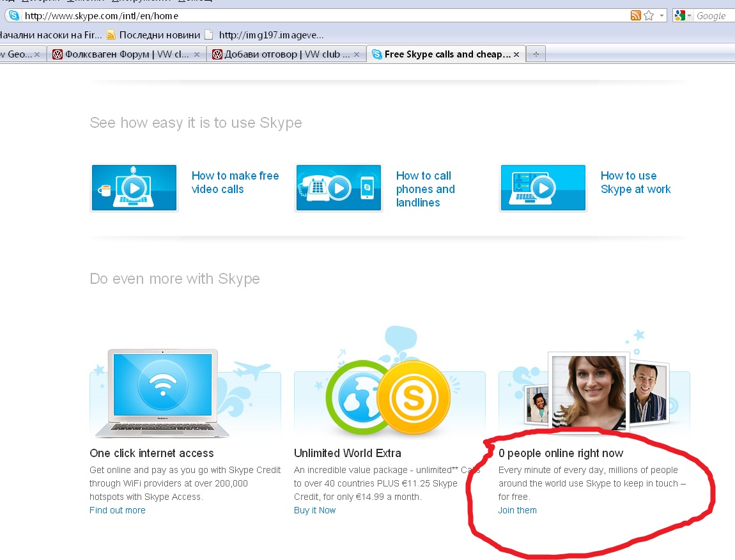Open the address bar history dropdown arrow
This screenshot has width=735, height=560.
(661, 15)
